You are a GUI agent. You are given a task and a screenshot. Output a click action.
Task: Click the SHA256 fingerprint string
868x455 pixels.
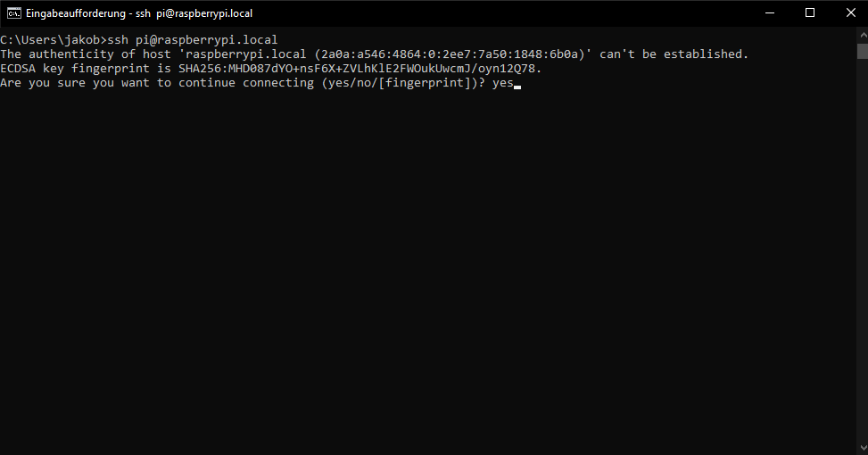[x=360, y=69]
